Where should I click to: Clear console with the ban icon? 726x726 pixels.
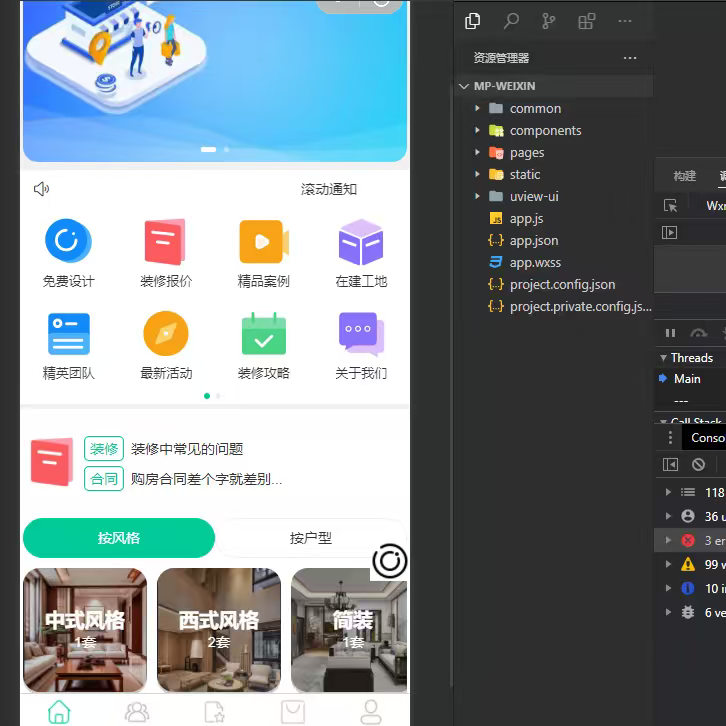pyautogui.click(x=698, y=464)
